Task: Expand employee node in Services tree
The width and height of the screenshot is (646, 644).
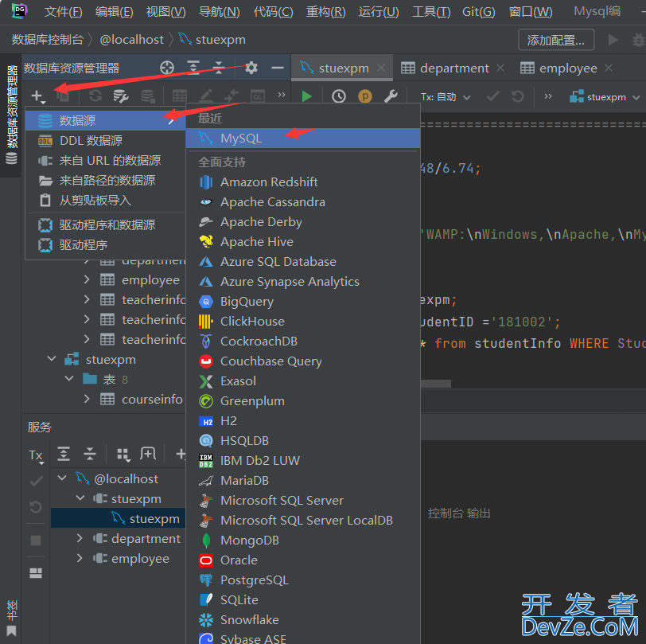Action: [x=80, y=558]
